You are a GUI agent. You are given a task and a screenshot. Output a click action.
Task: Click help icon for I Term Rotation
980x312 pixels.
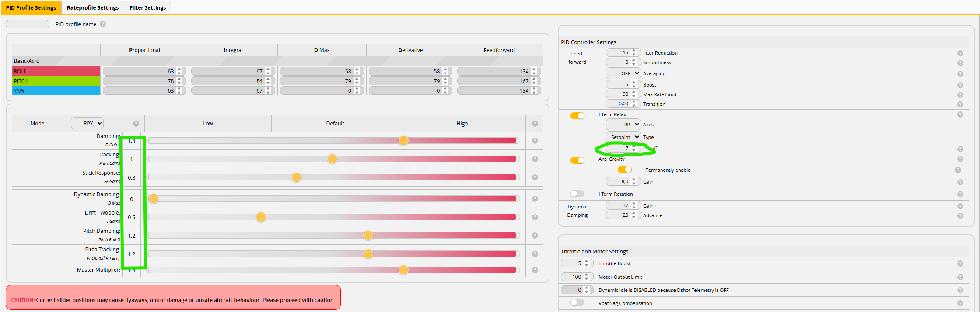click(x=960, y=194)
